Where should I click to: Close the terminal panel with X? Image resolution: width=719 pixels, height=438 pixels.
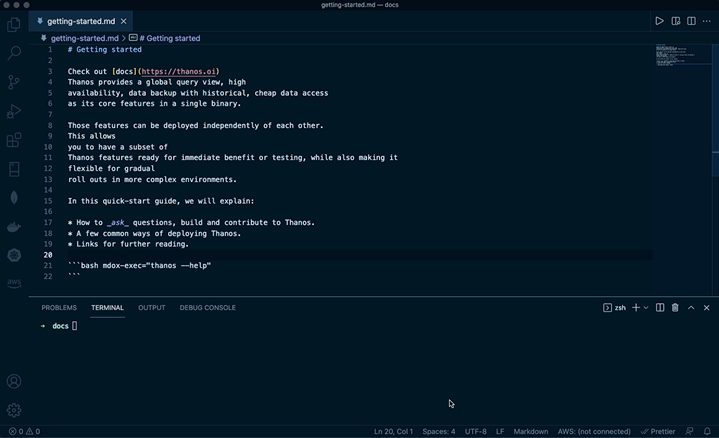[x=706, y=308]
